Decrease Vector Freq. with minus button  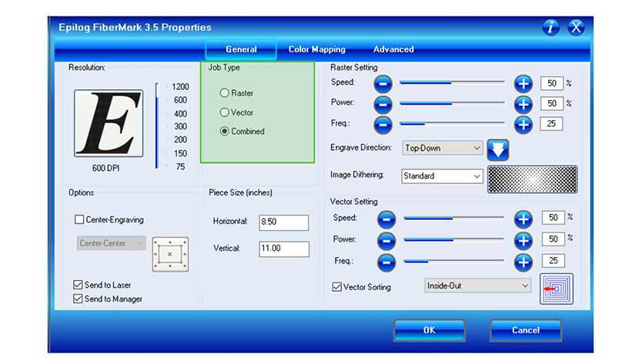coord(387,262)
